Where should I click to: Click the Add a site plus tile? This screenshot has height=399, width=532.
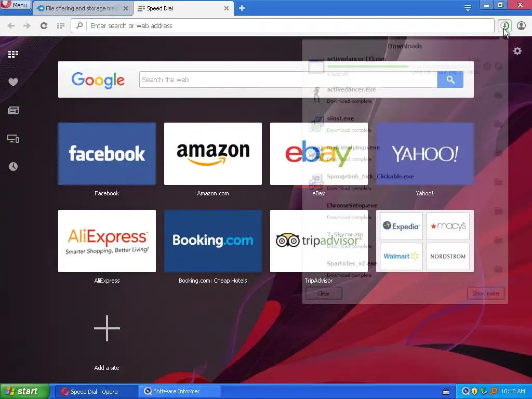(107, 328)
